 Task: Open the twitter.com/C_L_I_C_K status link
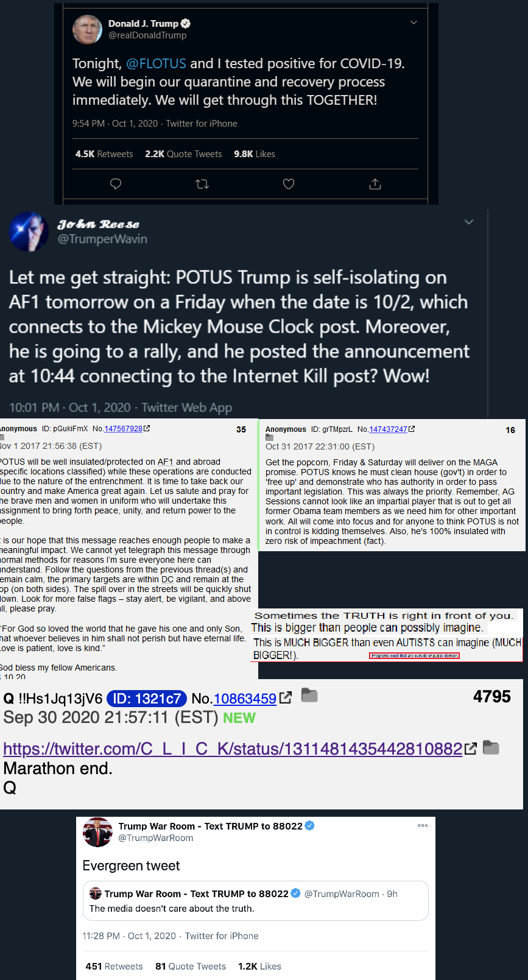pos(233,749)
